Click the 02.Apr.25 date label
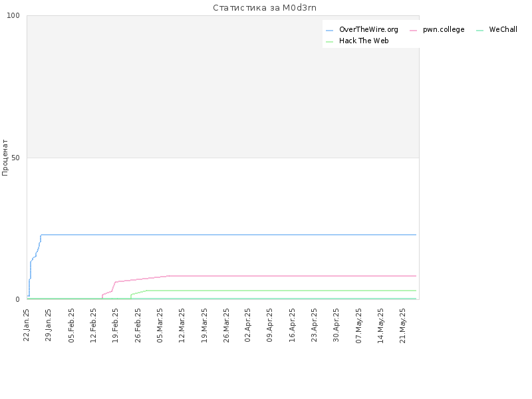The height and width of the screenshot is (399, 532). pos(247,325)
